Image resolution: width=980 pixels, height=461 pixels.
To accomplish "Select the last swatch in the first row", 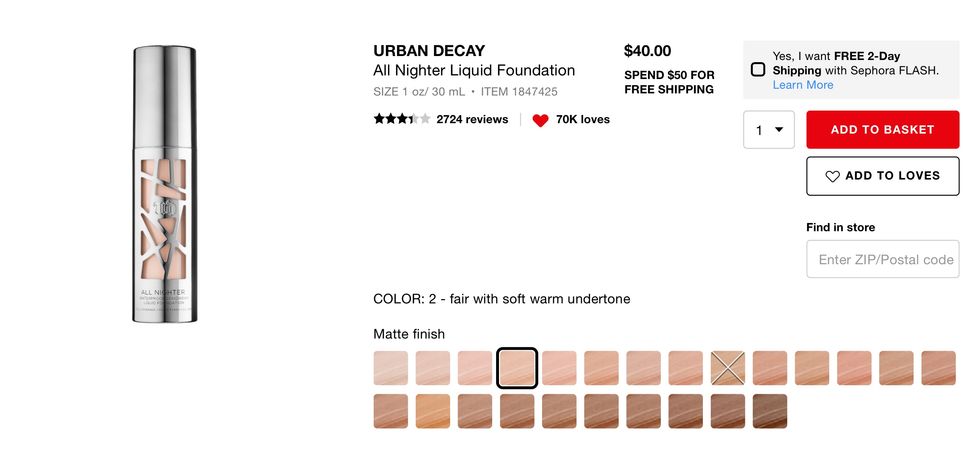I will [938, 368].
